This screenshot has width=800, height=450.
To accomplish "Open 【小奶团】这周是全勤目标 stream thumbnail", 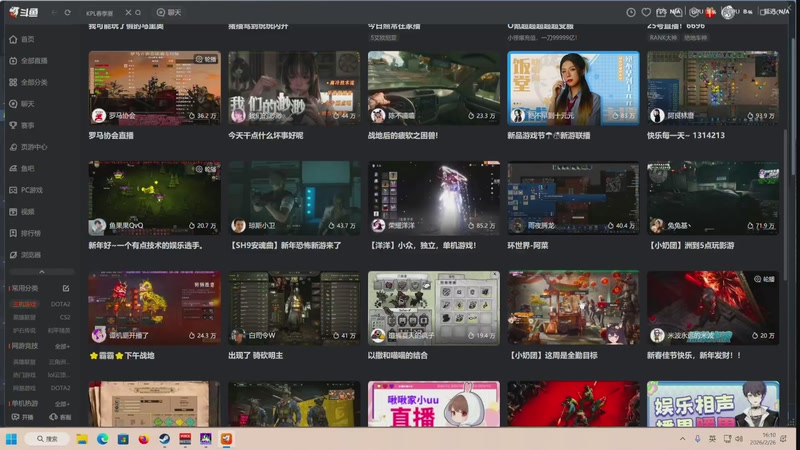I will 573,308.
